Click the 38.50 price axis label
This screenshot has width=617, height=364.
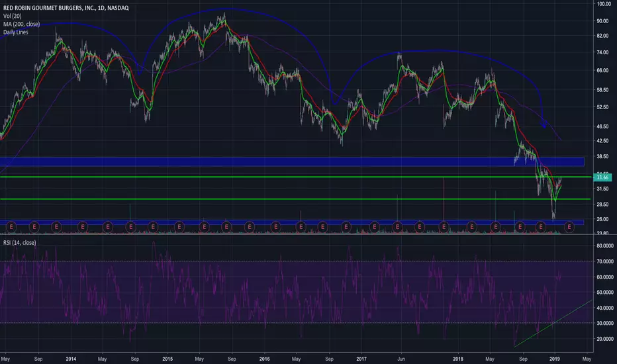(602, 157)
